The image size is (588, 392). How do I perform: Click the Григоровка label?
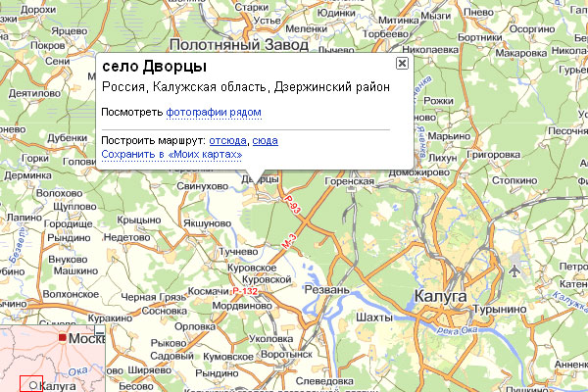coord(494,155)
